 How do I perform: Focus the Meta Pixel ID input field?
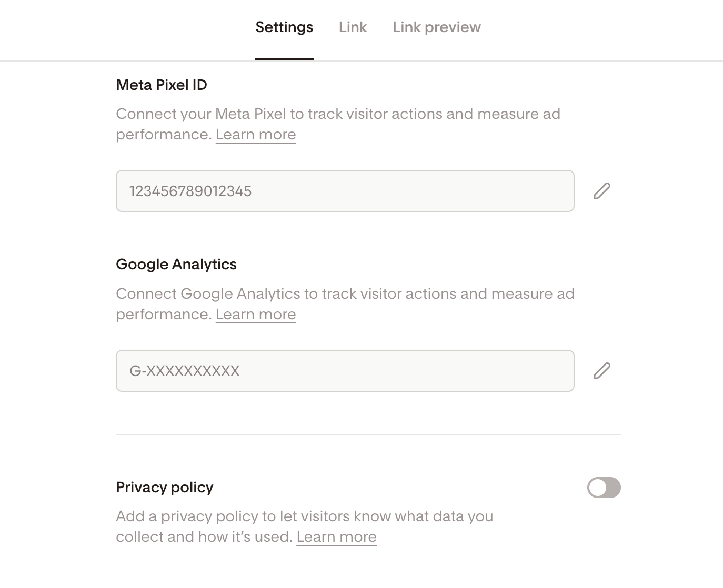(x=345, y=191)
